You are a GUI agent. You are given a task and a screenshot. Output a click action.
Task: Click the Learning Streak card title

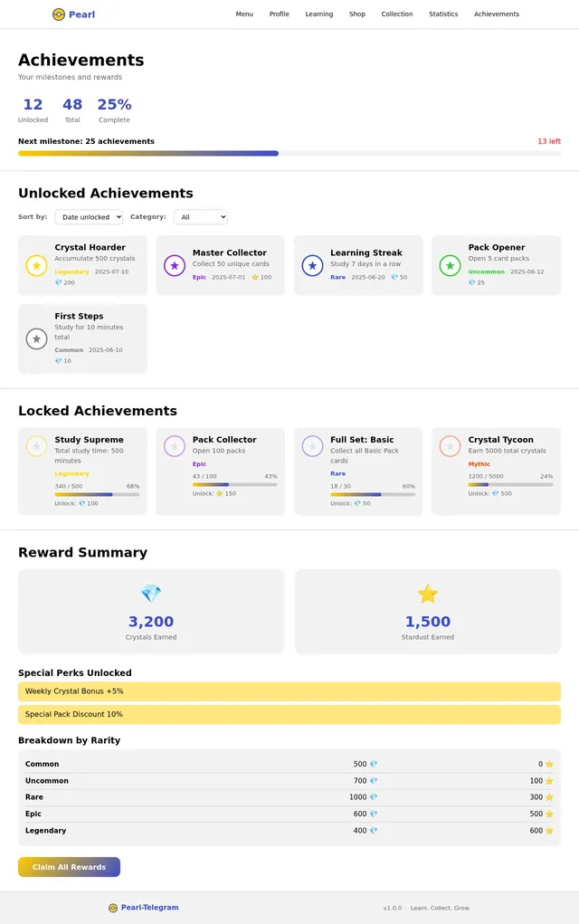tap(366, 252)
